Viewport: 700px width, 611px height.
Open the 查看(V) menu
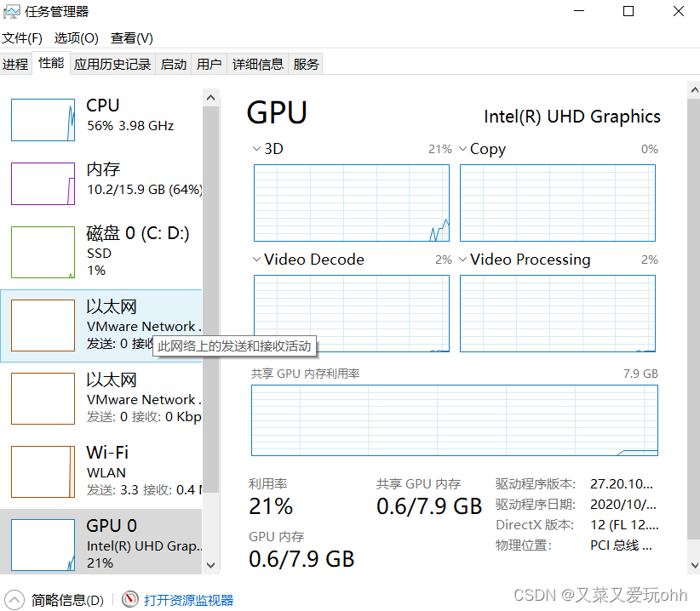tap(131, 38)
